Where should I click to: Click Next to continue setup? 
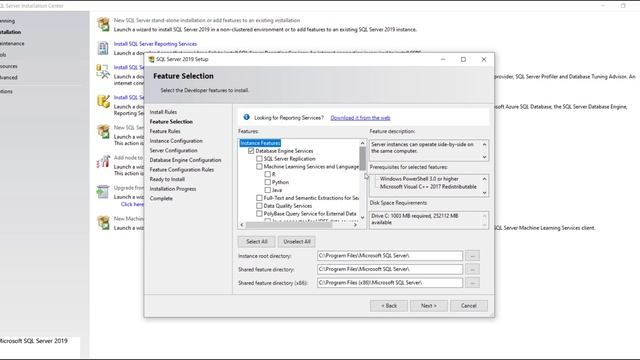tap(429, 306)
